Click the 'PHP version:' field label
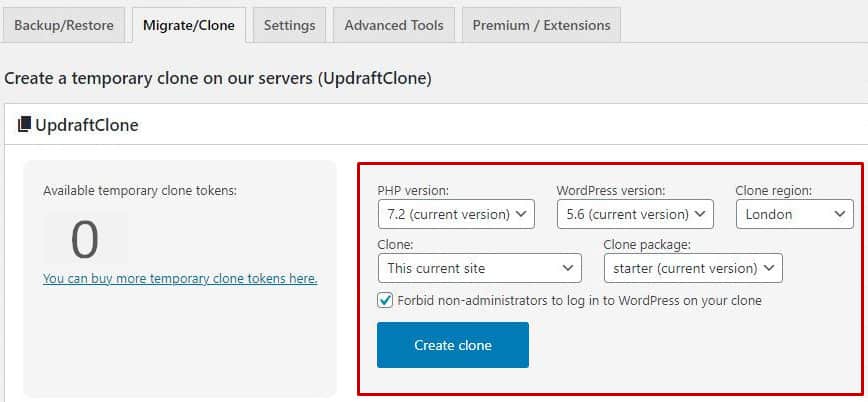Screen dimensions: 868x402 [x=413, y=190]
